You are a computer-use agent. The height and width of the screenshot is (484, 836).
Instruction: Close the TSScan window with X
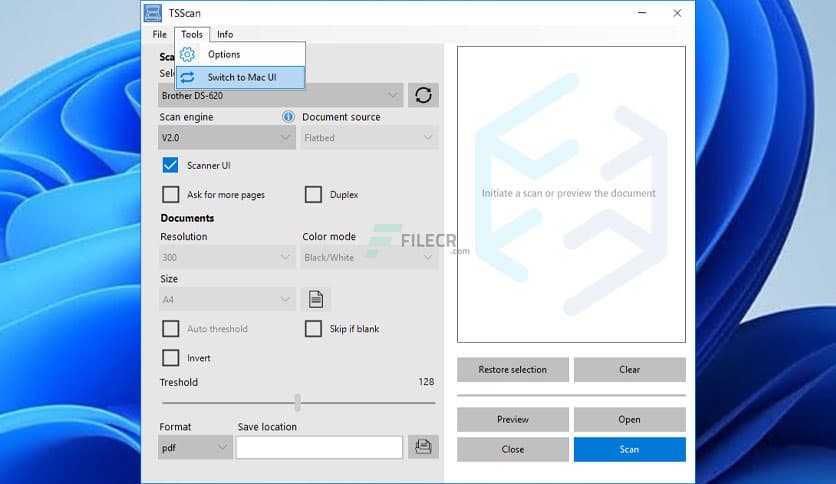(677, 13)
